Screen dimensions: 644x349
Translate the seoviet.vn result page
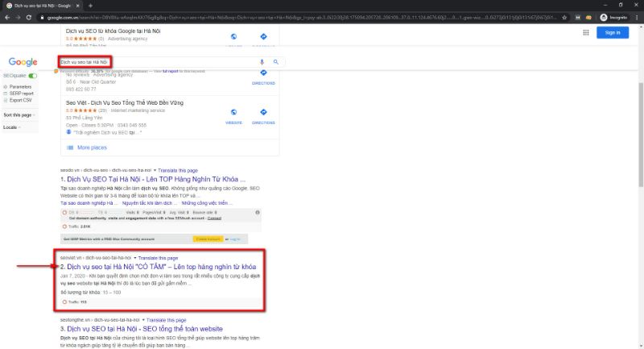[x=158, y=258]
